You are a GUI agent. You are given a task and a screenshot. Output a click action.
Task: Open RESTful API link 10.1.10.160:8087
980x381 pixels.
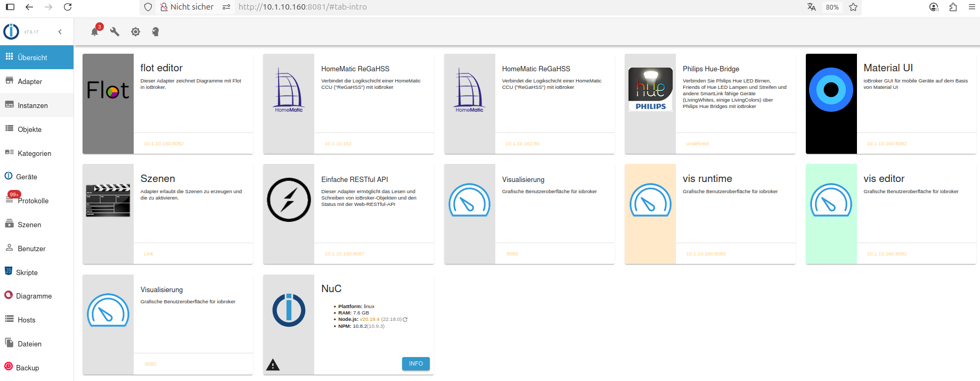(x=344, y=254)
